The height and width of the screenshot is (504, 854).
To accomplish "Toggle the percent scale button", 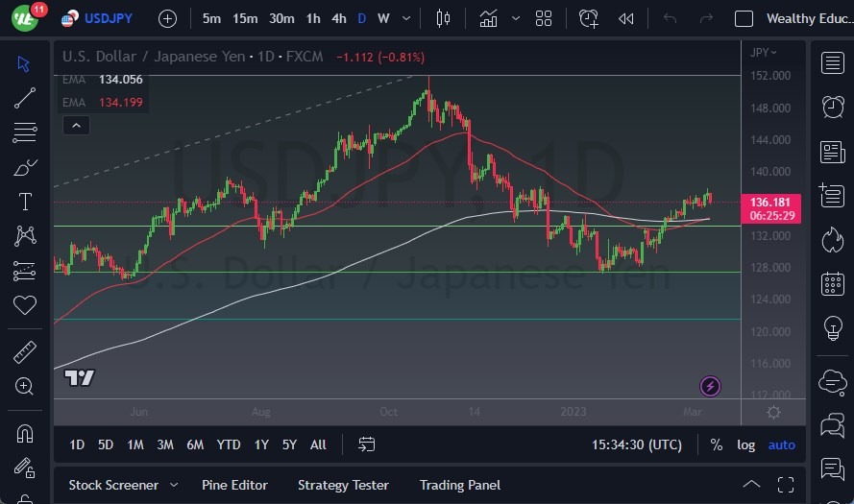I will click(716, 444).
